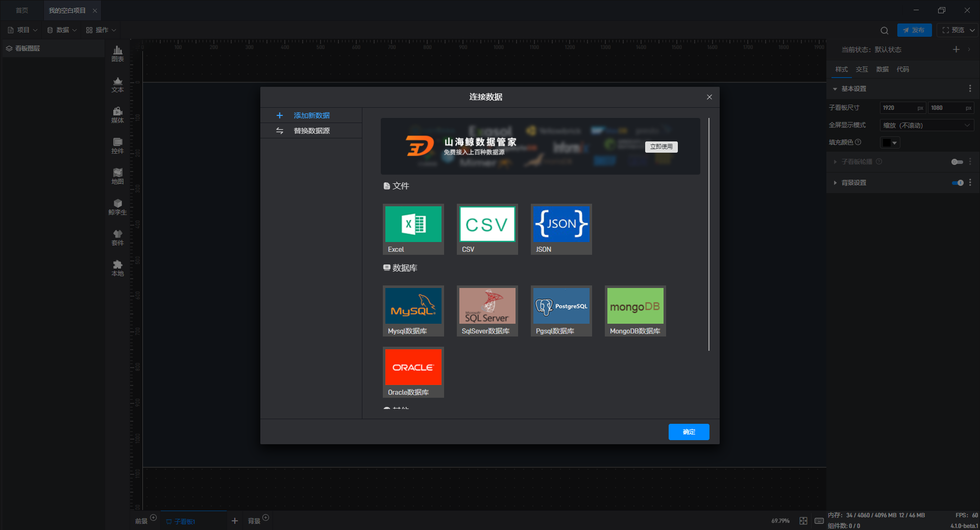Expand the 子看板轮播 section

835,162
